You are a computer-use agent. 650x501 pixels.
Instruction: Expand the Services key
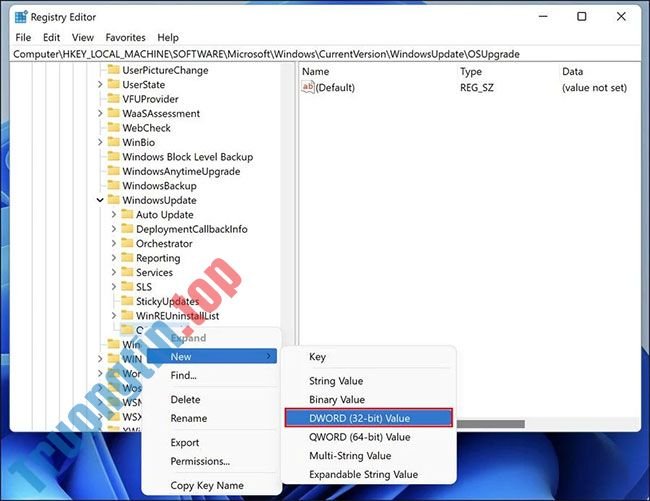(x=114, y=273)
